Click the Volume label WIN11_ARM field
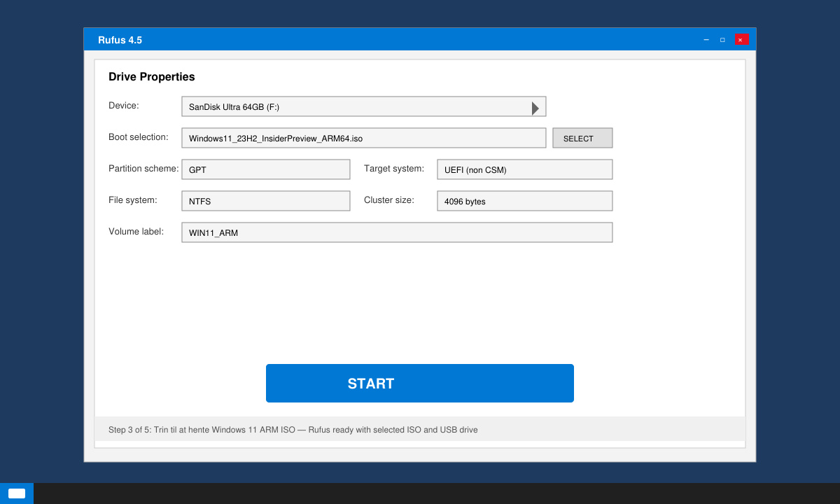 coord(397,232)
